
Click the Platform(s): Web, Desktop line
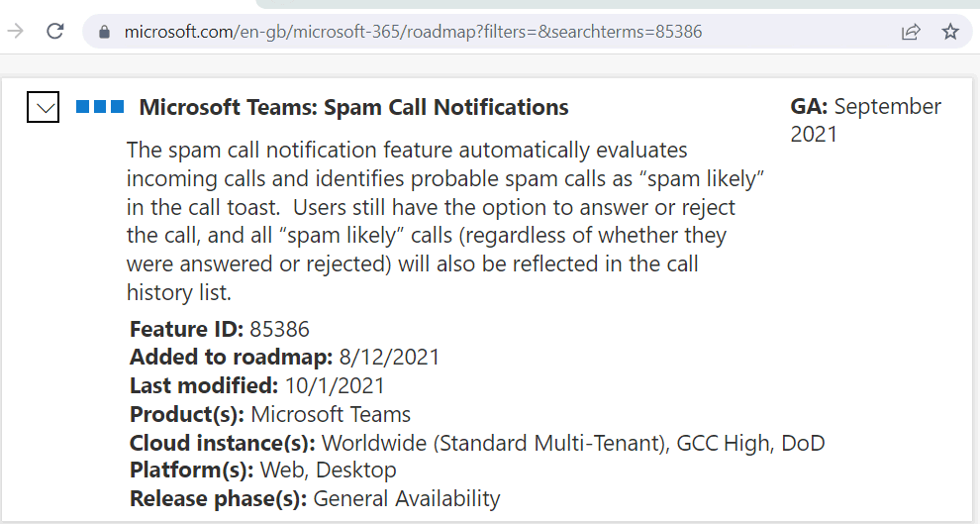tap(262, 470)
